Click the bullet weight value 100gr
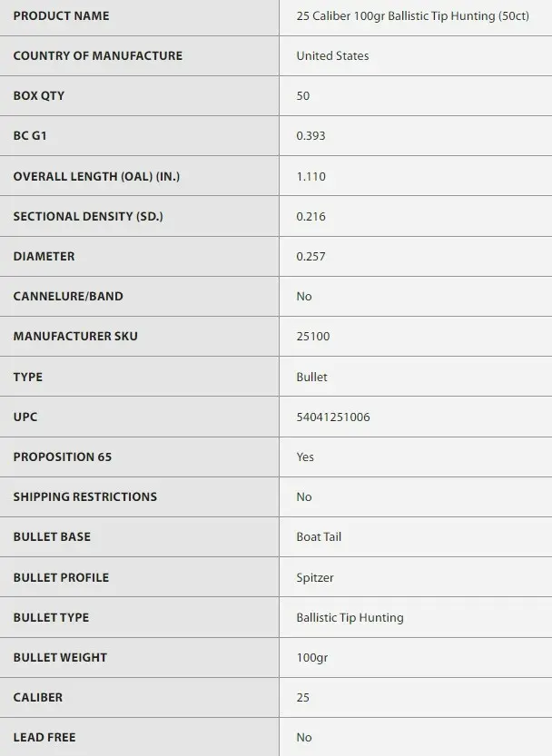552x756 pixels. coord(311,657)
